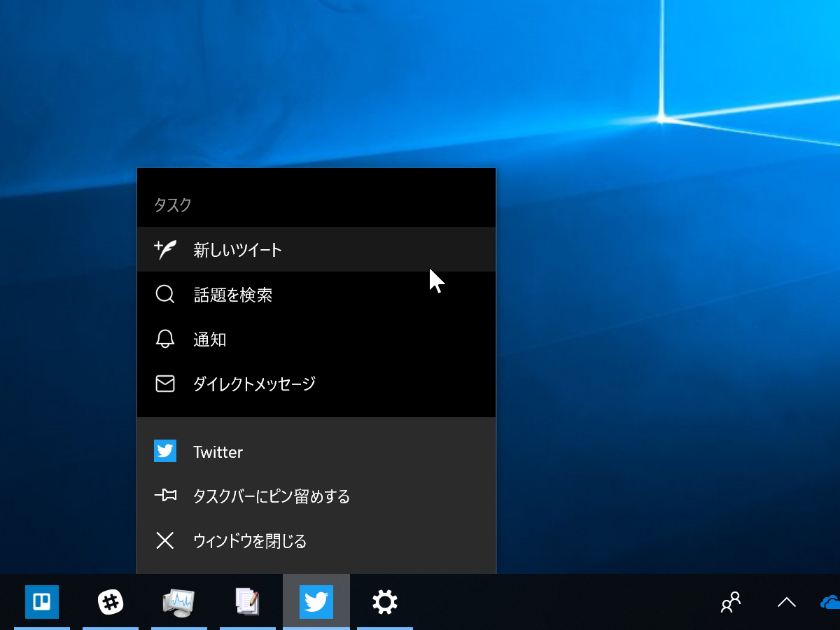Open Trello from the taskbar

(42, 602)
